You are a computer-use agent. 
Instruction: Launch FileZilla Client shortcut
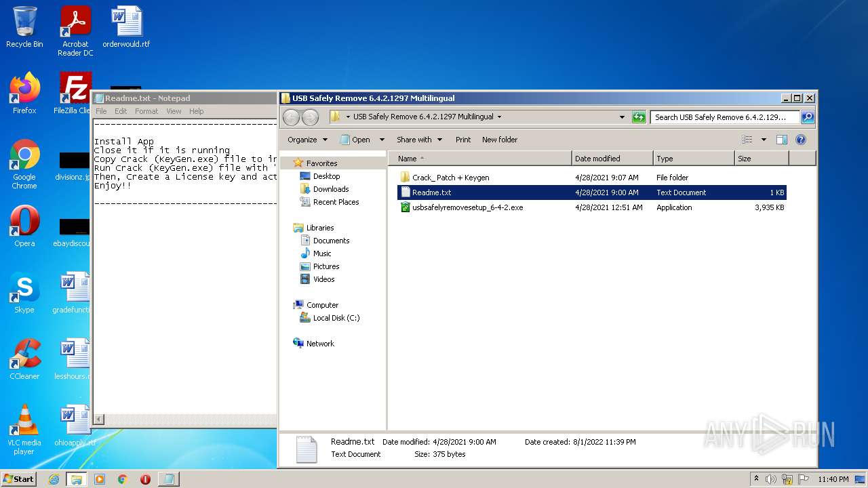tap(75, 93)
